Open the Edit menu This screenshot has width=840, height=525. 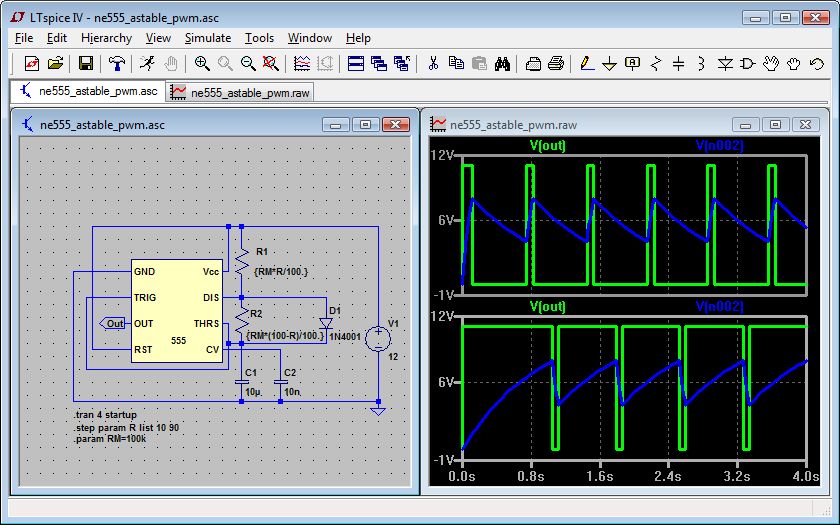[57, 38]
